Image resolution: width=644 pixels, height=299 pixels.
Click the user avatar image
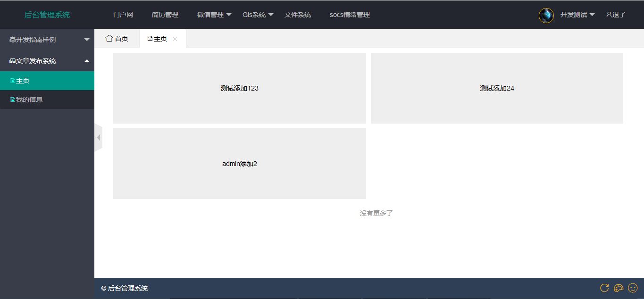point(546,15)
